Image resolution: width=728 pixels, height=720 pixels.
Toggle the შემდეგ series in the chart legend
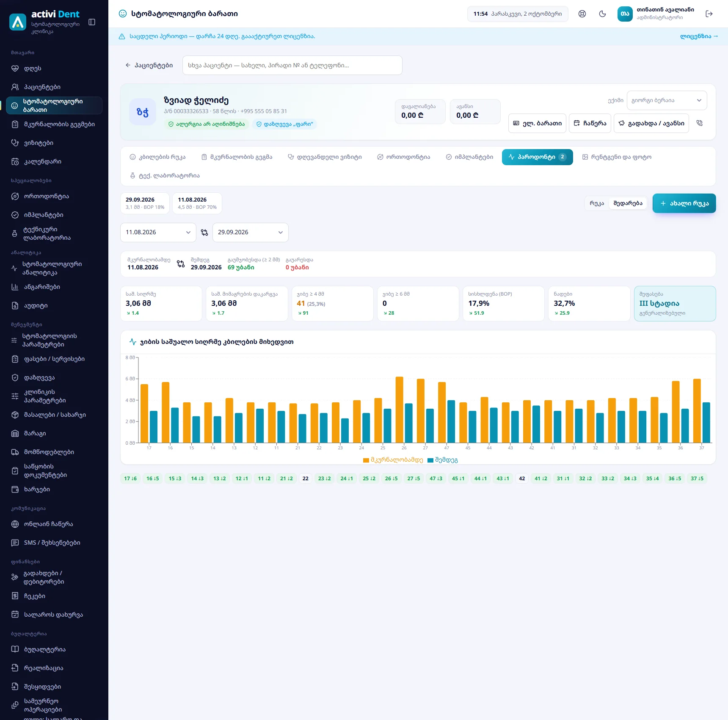pos(443,460)
